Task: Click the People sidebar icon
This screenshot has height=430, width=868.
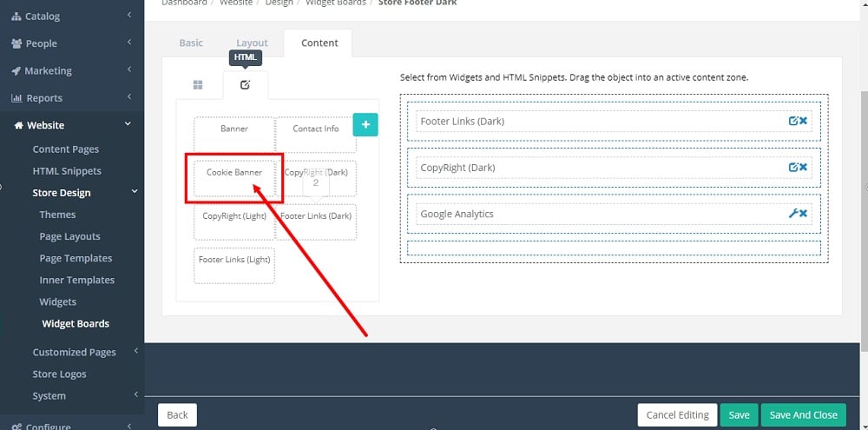Action: point(16,43)
